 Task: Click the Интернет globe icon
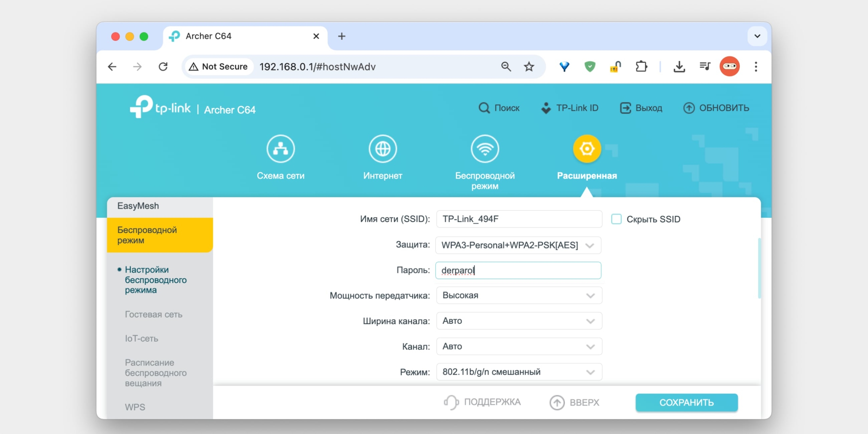pos(383,149)
